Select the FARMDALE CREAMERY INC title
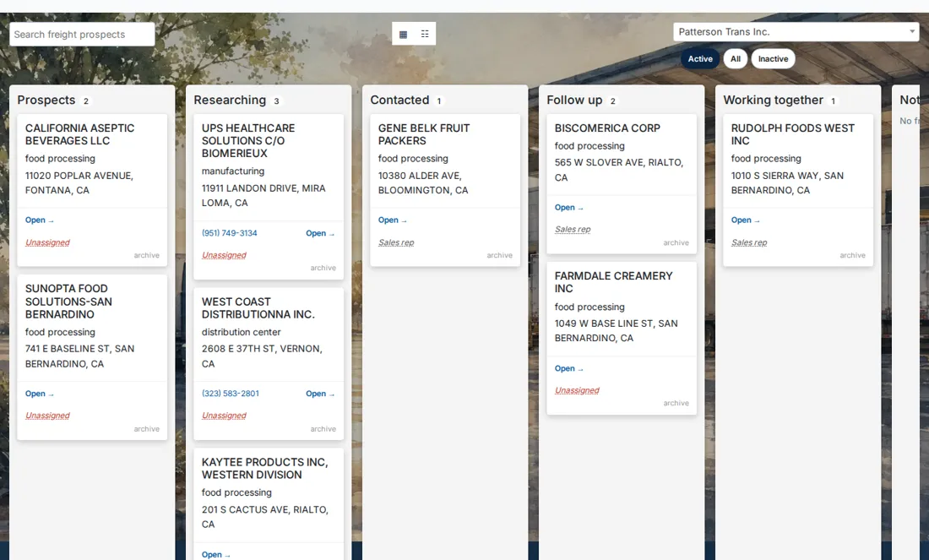Viewport: 929px width, 560px height. [x=613, y=282]
